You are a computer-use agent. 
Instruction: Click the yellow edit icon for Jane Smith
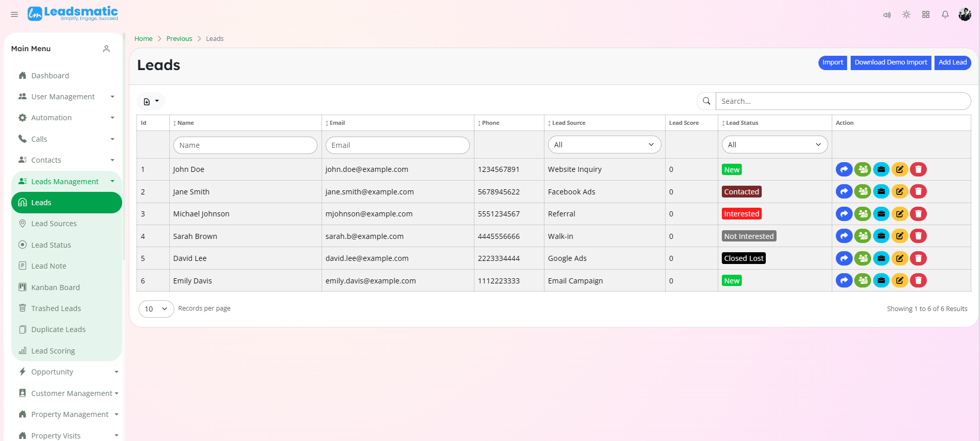(x=900, y=192)
